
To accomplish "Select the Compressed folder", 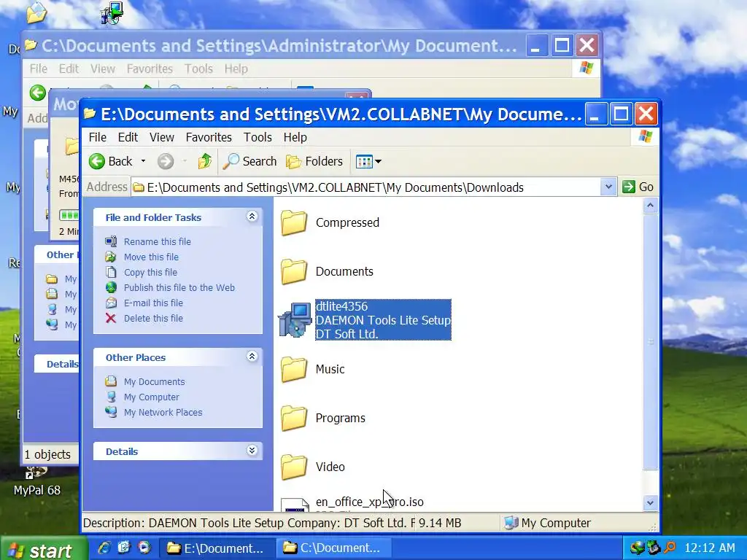I will tap(330, 223).
